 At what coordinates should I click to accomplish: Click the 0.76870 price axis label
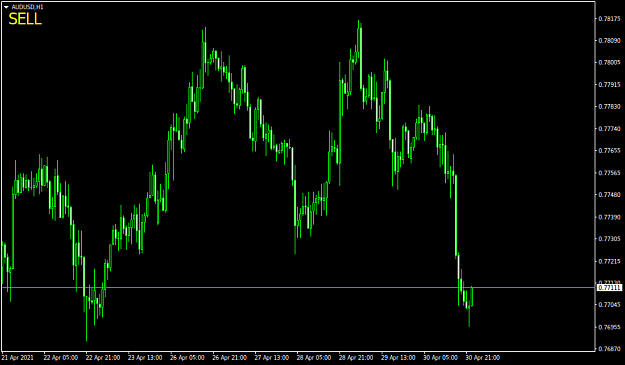pyautogui.click(x=609, y=349)
